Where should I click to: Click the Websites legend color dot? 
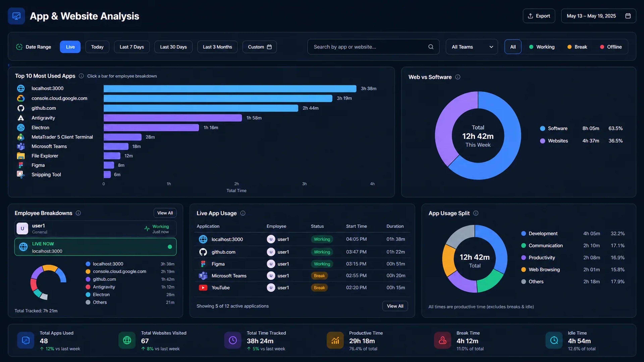pyautogui.click(x=543, y=141)
